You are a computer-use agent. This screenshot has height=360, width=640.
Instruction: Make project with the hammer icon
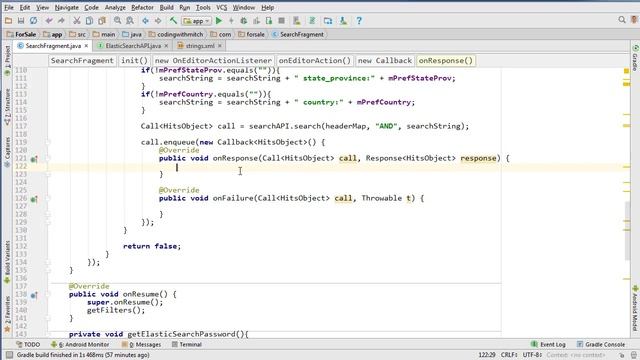(173, 20)
